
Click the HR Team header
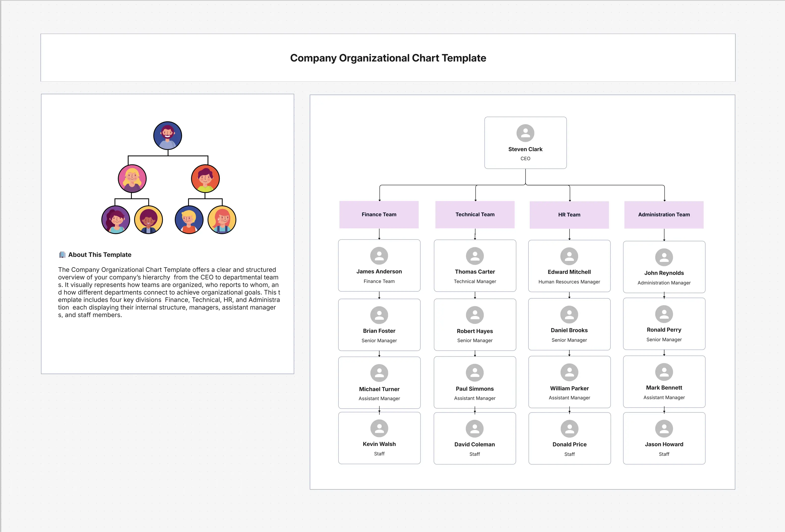(569, 214)
